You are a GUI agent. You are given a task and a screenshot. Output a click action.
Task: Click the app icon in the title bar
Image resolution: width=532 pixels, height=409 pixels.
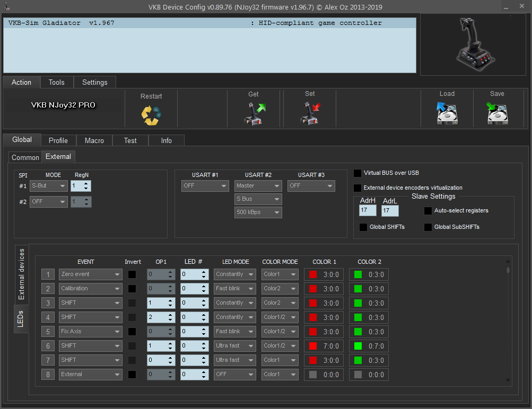[6, 7]
